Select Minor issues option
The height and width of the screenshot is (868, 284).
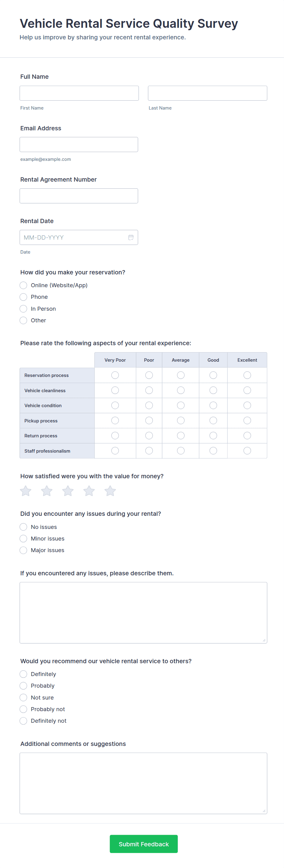point(23,538)
